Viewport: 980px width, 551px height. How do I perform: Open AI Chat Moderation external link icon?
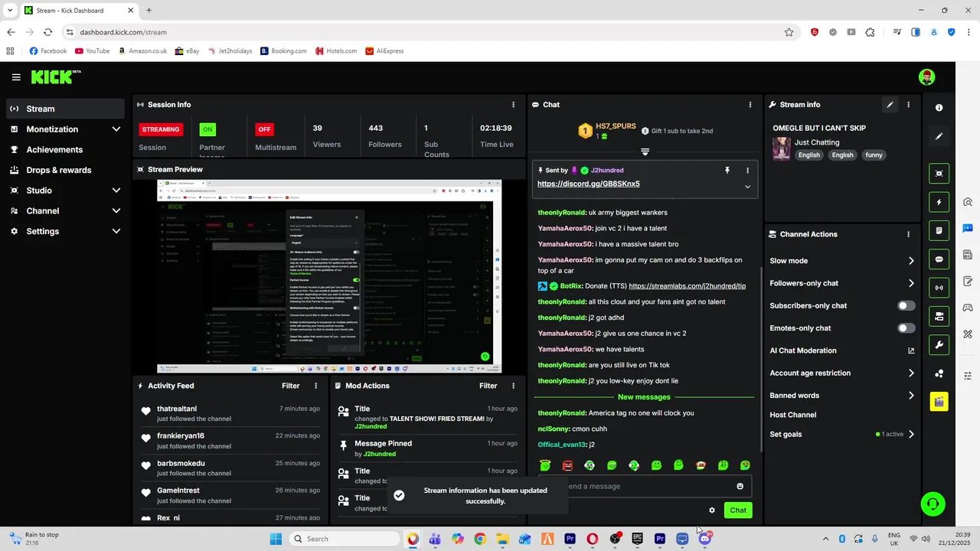911,350
